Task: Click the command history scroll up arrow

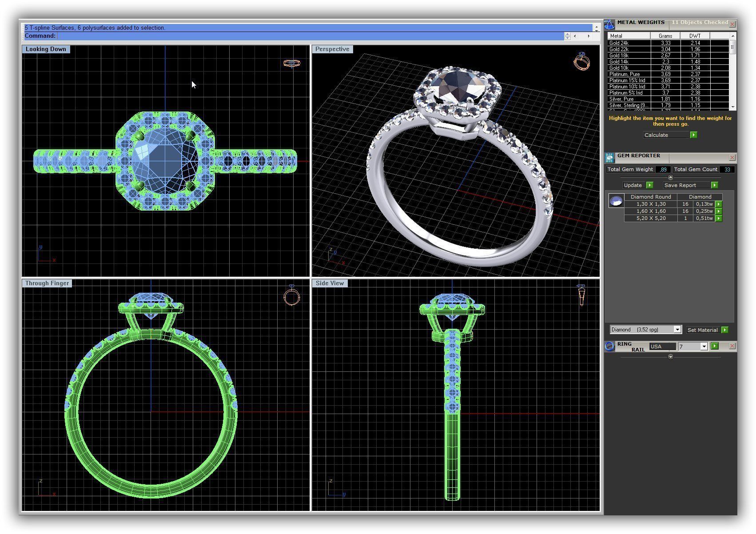Action: [597, 26]
